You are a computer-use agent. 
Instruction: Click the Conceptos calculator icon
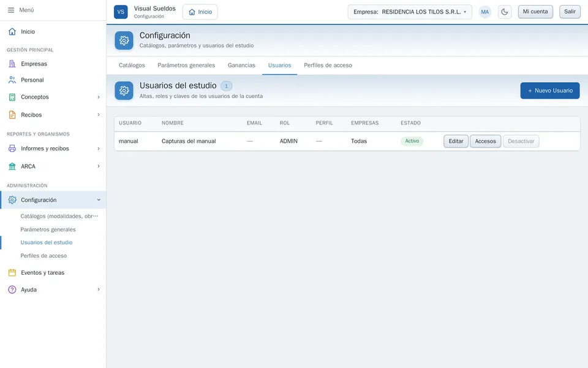point(12,97)
